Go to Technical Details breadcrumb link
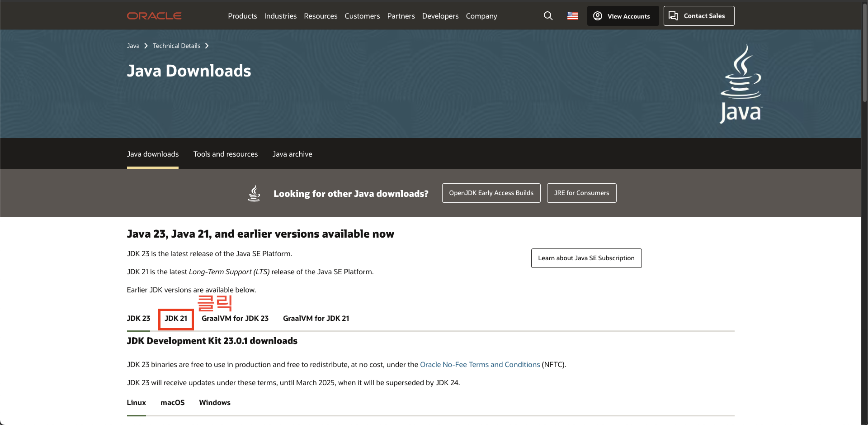 coord(176,46)
